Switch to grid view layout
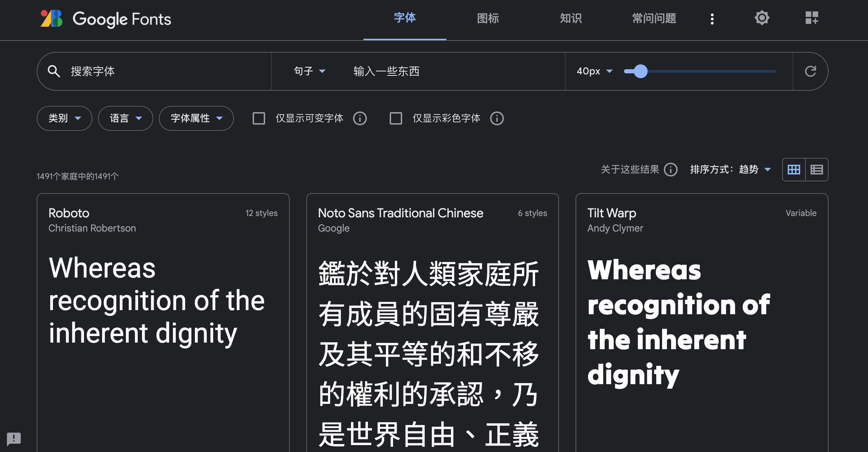The height and width of the screenshot is (452, 868). pyautogui.click(x=794, y=170)
